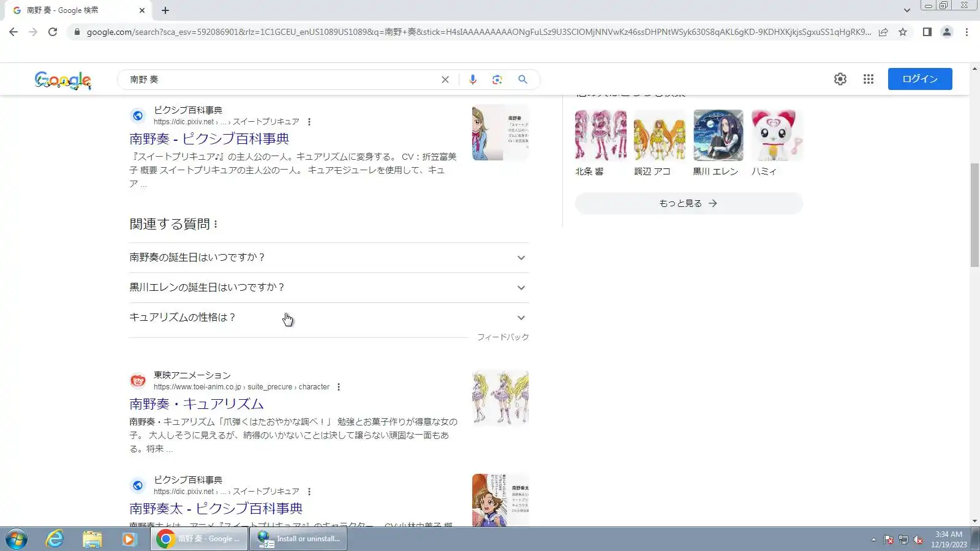This screenshot has height=551, width=980.
Task: Click the address bar URL
Action: pos(479,32)
